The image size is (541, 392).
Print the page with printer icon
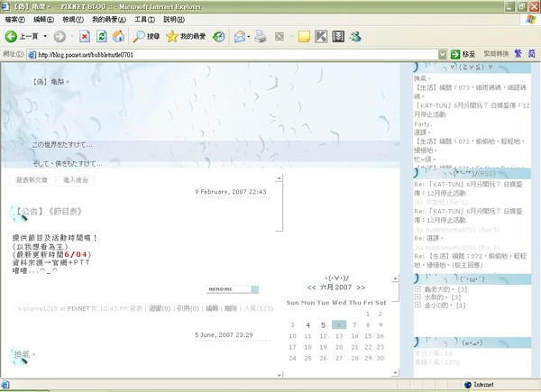[x=261, y=36]
